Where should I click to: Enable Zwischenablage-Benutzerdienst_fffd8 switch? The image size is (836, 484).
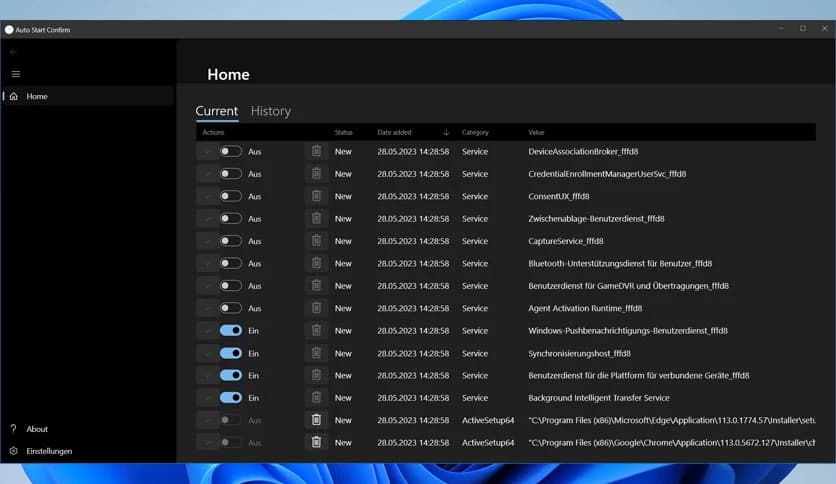(231, 219)
